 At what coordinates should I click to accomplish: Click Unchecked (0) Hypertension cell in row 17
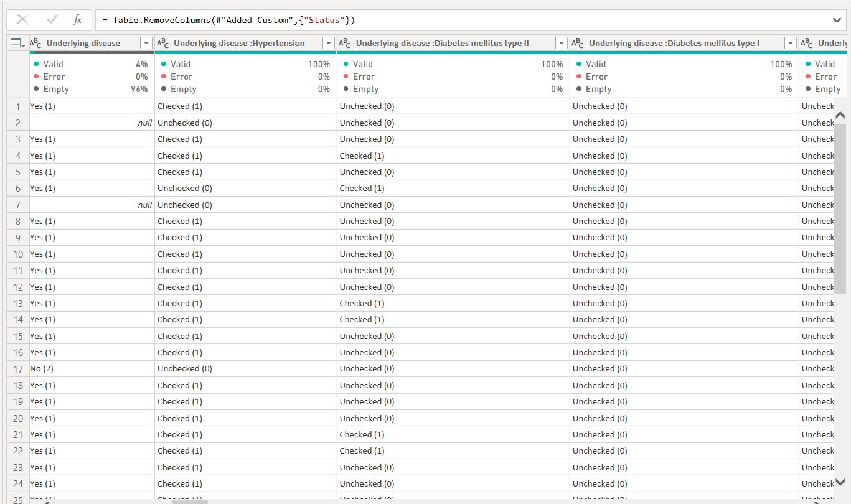(x=246, y=368)
